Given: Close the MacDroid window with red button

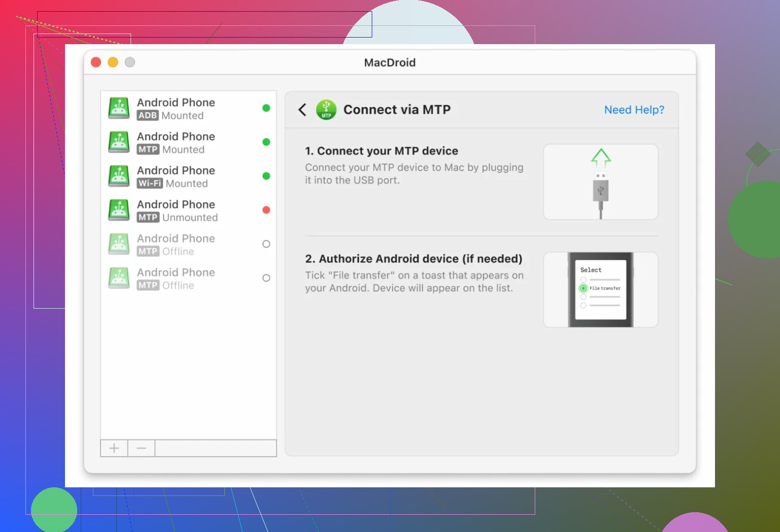Looking at the screenshot, I should pyautogui.click(x=96, y=62).
